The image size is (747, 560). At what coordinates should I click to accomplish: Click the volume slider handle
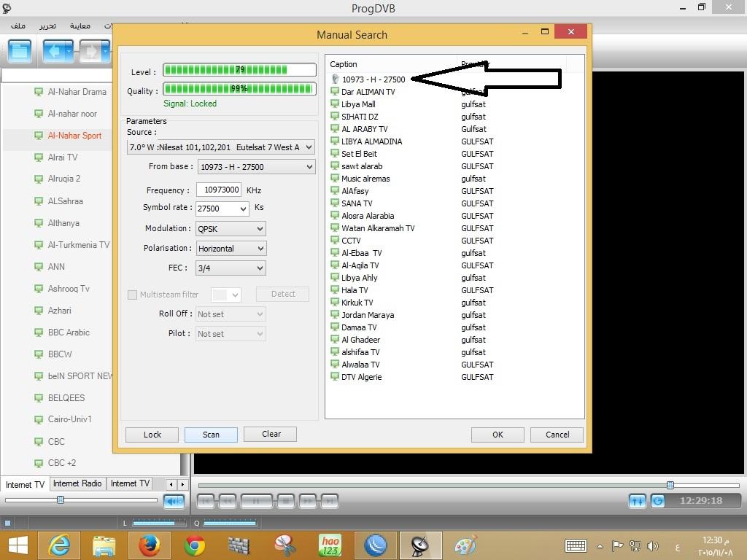(61, 500)
